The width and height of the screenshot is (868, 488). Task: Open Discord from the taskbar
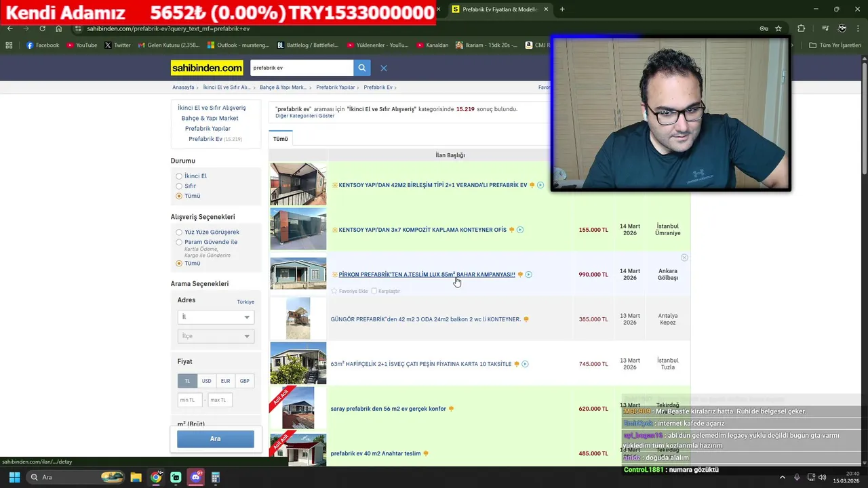point(196,477)
